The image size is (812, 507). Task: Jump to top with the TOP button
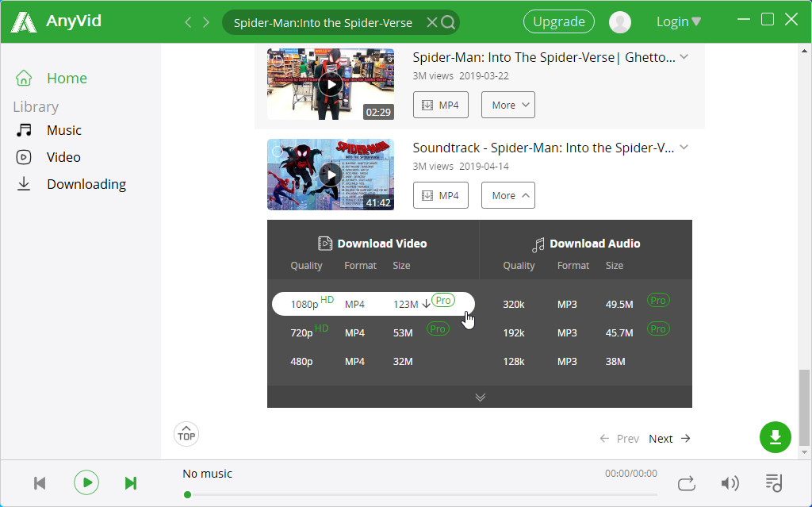tap(186, 435)
